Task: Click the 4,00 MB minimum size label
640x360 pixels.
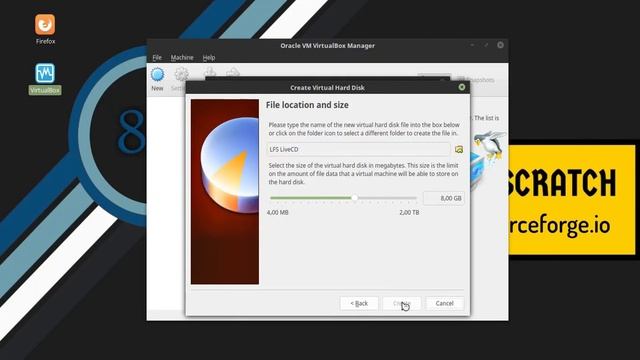Action: pos(278,212)
